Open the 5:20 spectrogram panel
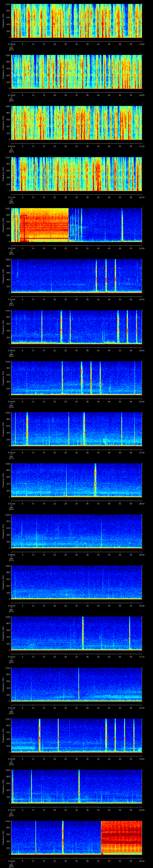 pyautogui.click(x=77, y=123)
